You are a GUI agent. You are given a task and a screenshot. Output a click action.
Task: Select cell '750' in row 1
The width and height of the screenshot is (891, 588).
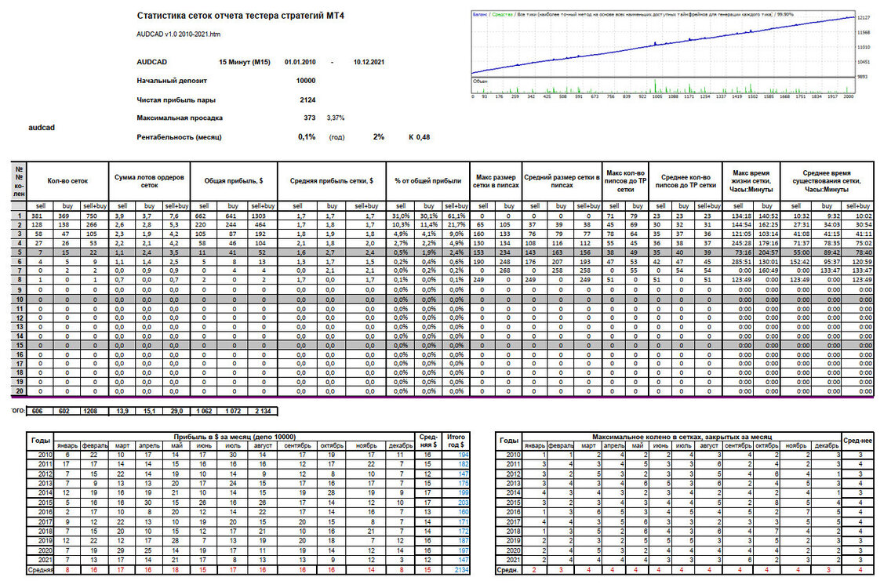pos(94,216)
